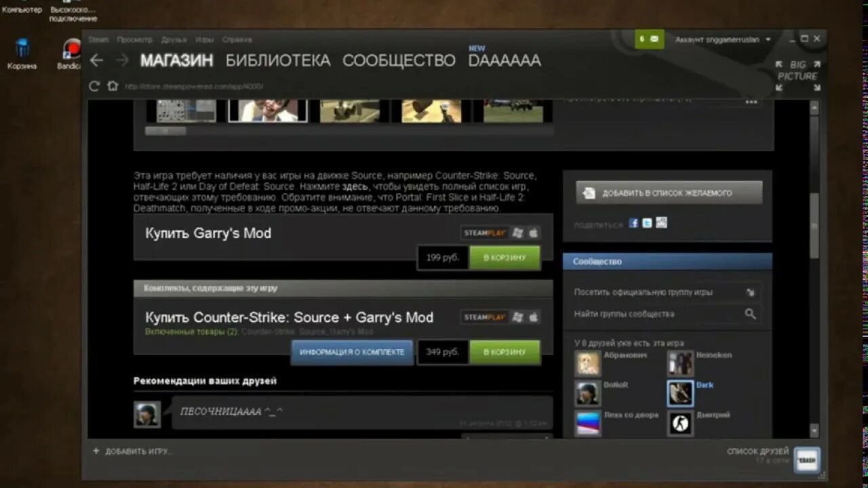
Task: Open the store home icon
Action: pyautogui.click(x=113, y=86)
